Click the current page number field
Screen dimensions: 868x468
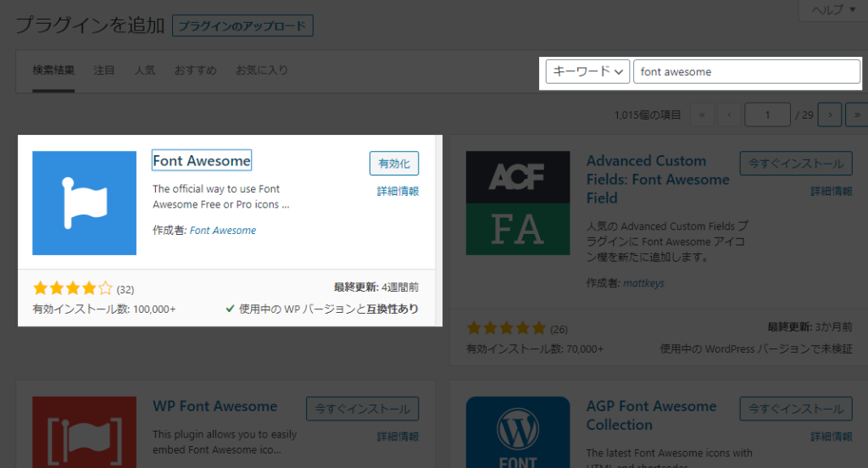click(767, 114)
